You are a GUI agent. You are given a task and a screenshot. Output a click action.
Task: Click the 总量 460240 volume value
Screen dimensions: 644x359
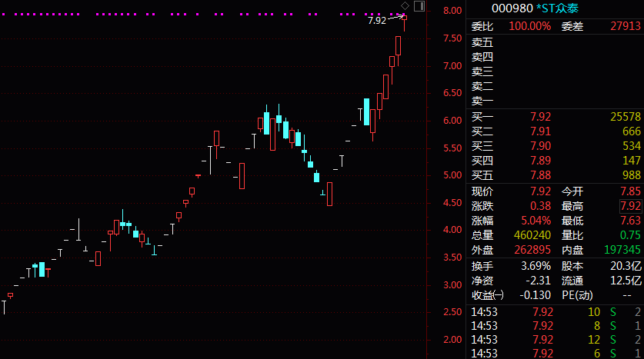pyautogui.click(x=532, y=235)
